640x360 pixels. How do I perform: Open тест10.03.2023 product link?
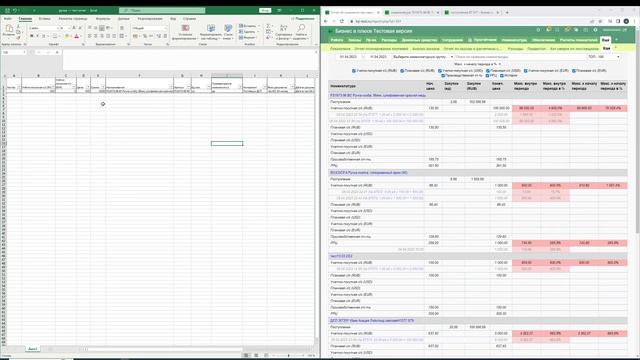pos(341,256)
